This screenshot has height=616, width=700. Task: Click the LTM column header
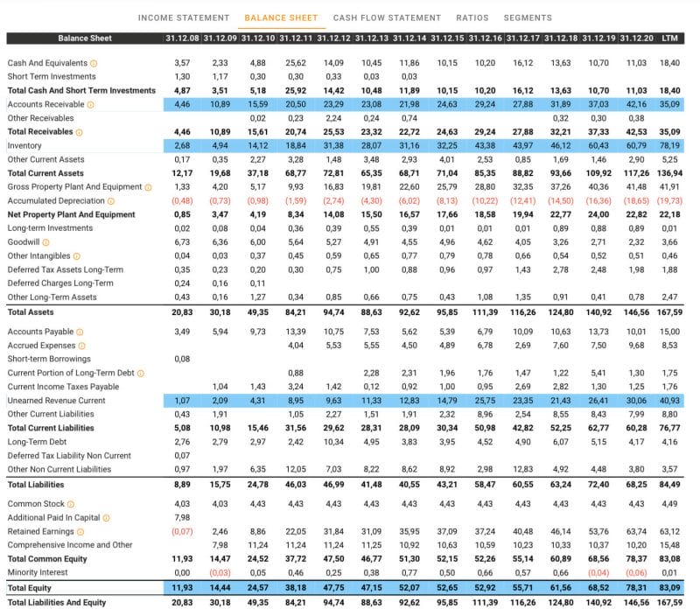click(x=669, y=38)
